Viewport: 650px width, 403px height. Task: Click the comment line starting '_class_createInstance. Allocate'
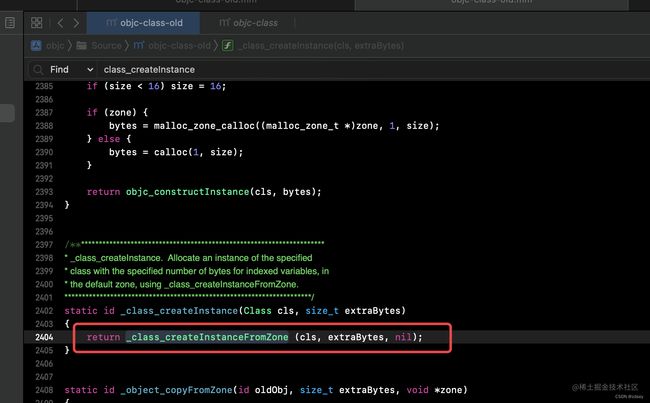point(188,258)
